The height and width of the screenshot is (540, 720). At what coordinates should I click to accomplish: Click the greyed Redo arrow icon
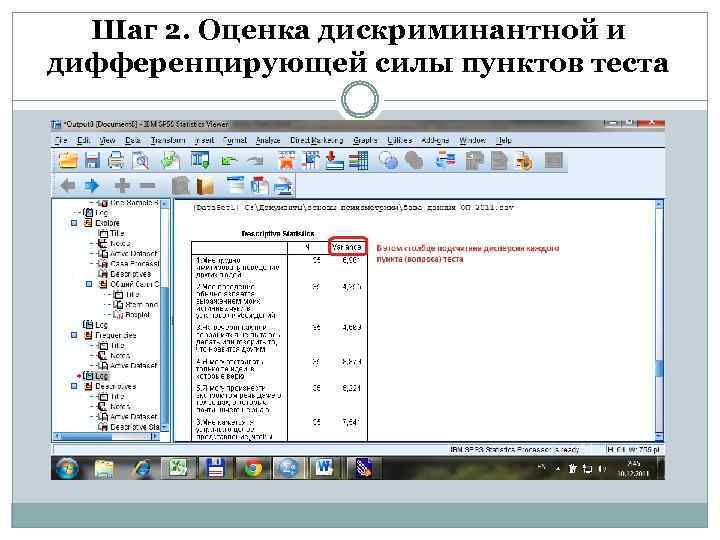point(255,161)
